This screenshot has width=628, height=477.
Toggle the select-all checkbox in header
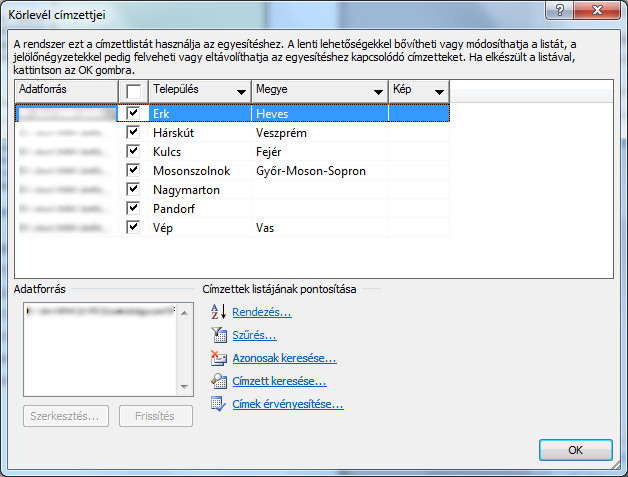click(133, 91)
